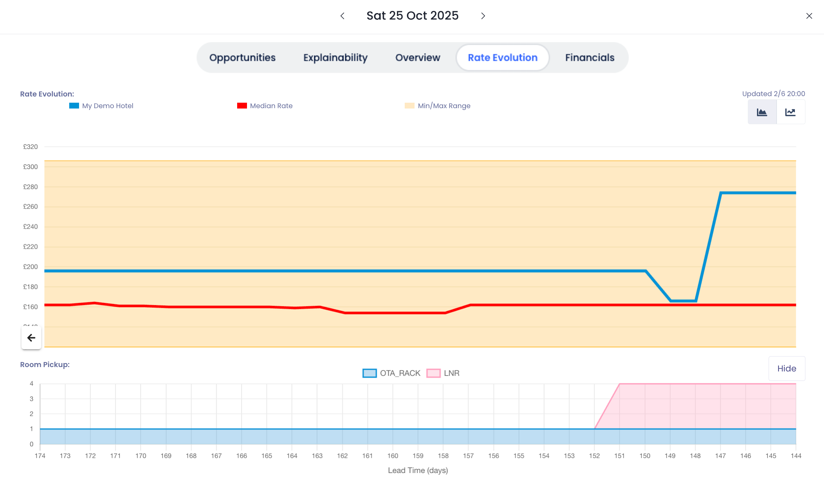Switch to line chart view icon
The height and width of the screenshot is (504, 824).
coord(790,112)
